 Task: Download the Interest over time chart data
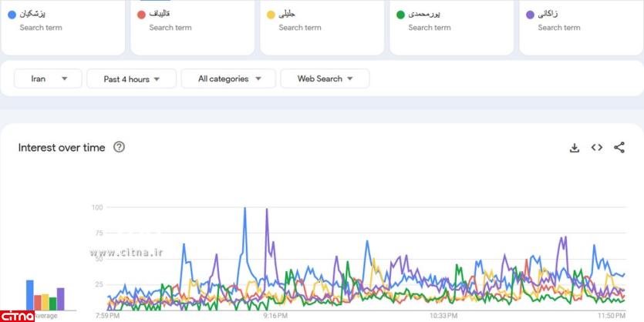(574, 148)
